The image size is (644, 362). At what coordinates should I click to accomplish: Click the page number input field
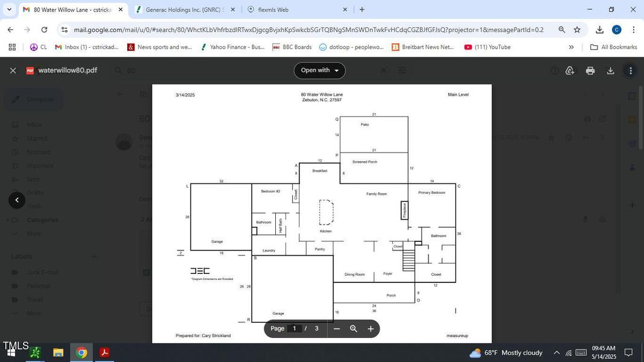[x=296, y=329]
